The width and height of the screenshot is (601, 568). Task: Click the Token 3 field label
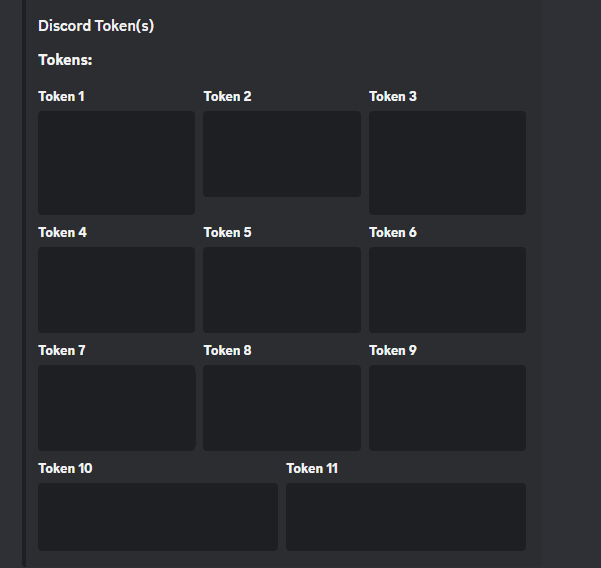point(393,96)
